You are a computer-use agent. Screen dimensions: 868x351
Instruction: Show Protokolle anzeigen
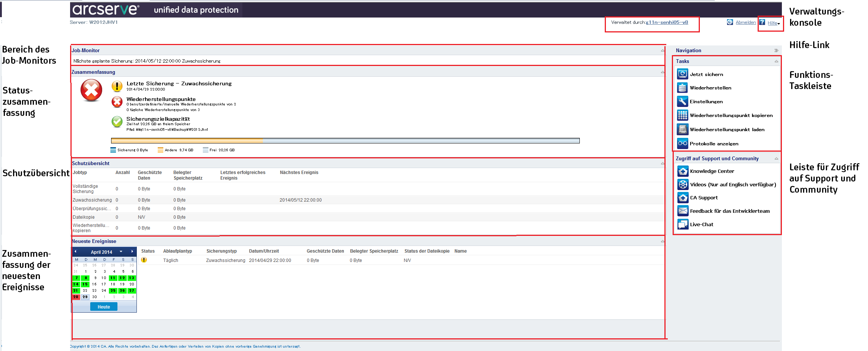tap(682, 143)
